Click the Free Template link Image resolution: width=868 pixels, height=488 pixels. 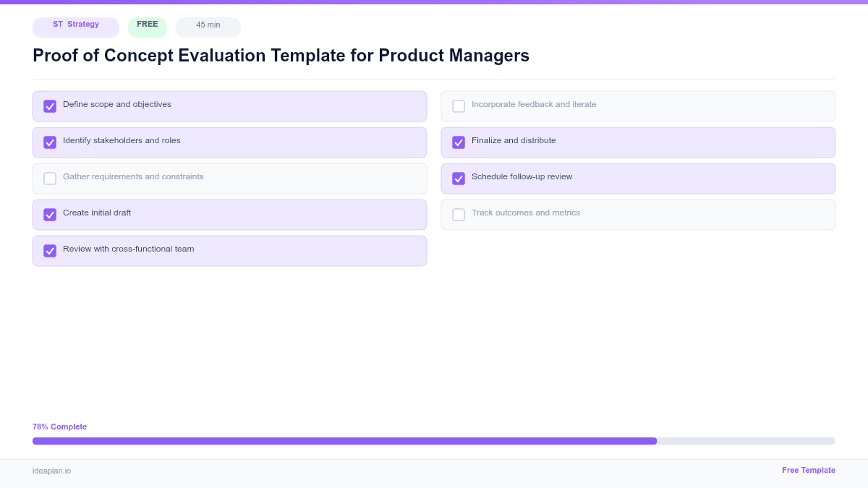[x=809, y=470]
